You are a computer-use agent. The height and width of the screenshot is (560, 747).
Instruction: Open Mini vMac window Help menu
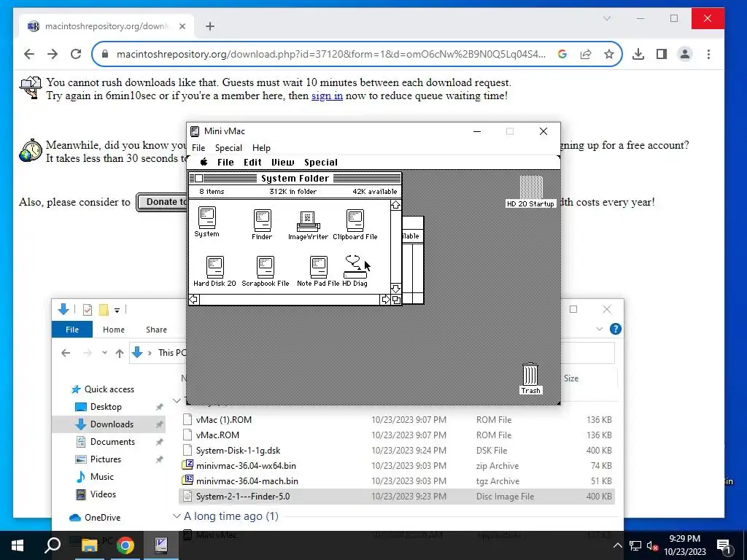point(261,147)
